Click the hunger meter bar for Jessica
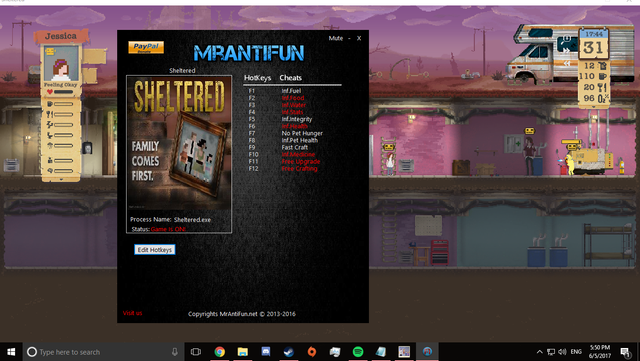The height and width of the screenshot is (361, 640). pos(64,114)
